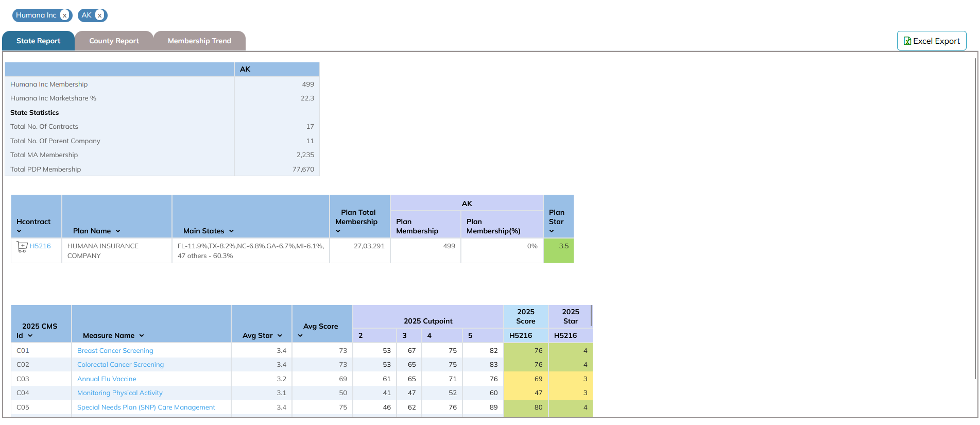The width and height of the screenshot is (980, 425).
Task: Expand the Plan Name column sort arrow
Action: (x=118, y=231)
